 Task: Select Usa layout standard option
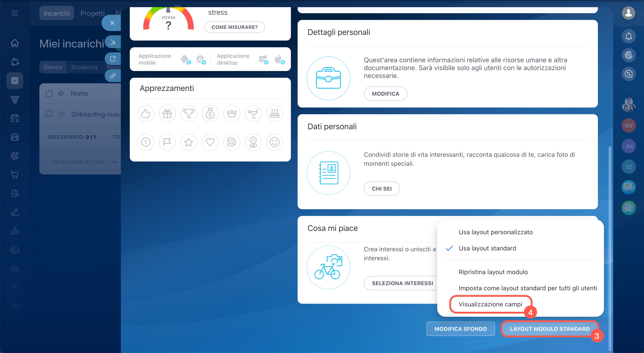point(487,248)
